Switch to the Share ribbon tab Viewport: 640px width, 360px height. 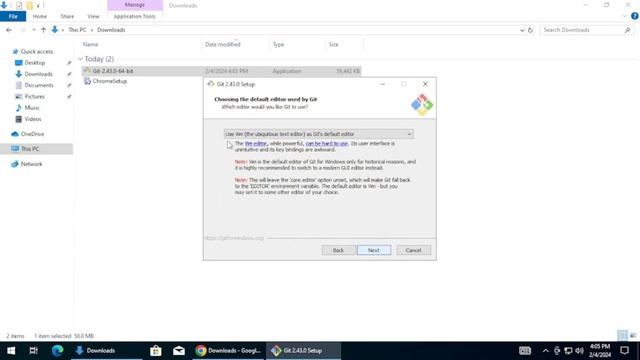coord(67,16)
